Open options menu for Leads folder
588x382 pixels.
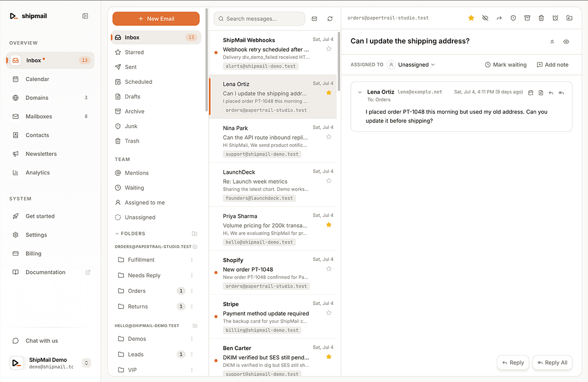click(192, 355)
